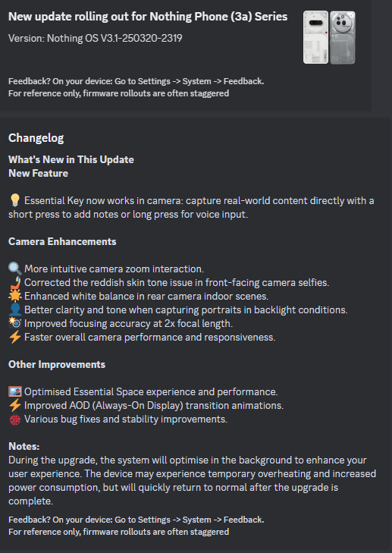
Task: Click the embed title about Phone (3a) Series
Action: pos(148,17)
